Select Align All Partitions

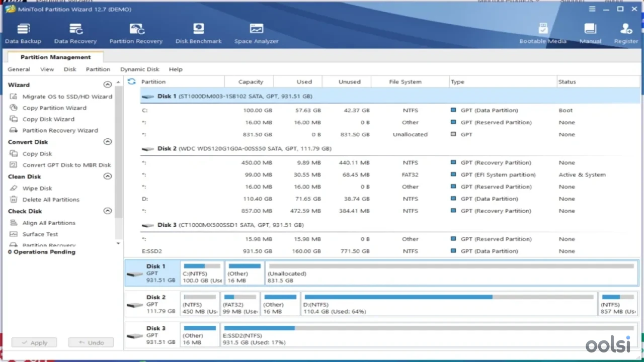coord(43,223)
